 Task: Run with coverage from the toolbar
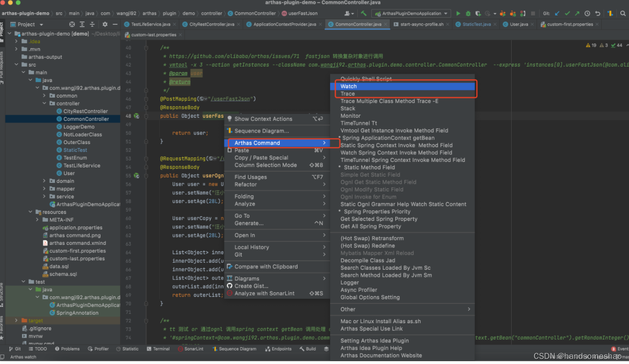[478, 14]
